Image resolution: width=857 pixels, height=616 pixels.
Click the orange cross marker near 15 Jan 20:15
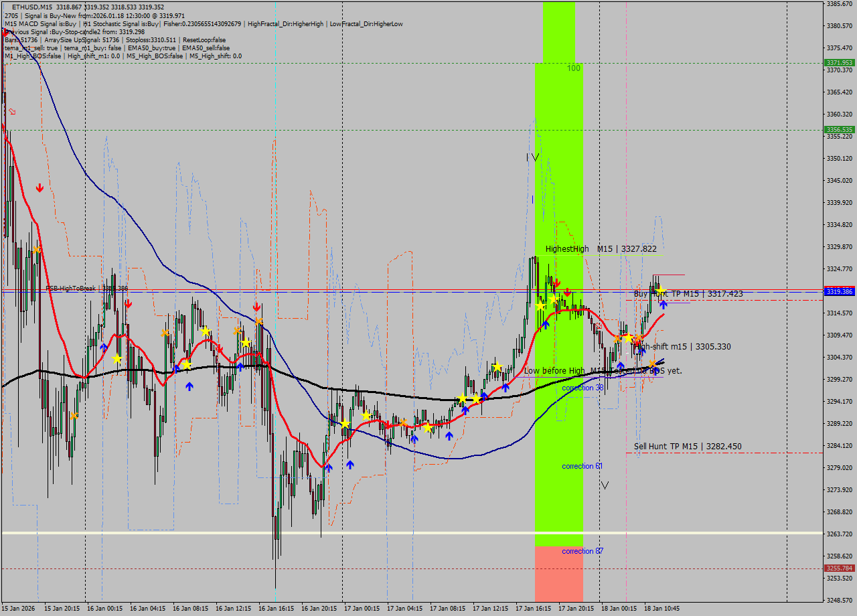point(74,416)
